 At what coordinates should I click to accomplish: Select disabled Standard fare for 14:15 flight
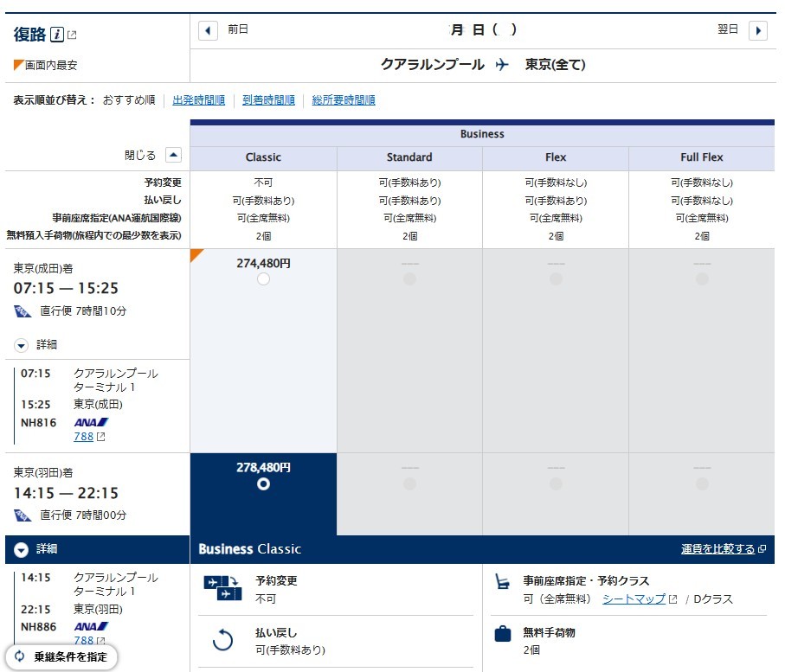pos(409,483)
